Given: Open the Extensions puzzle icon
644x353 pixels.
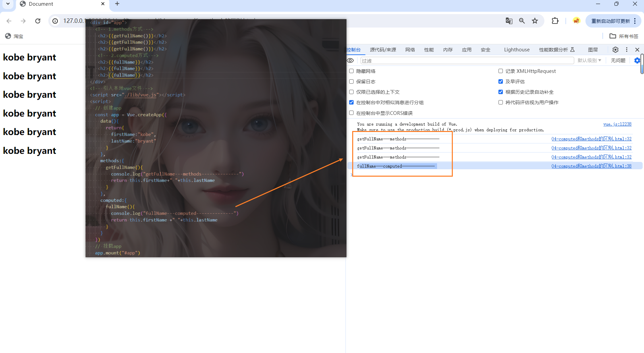Looking at the screenshot, I should pos(555,21).
